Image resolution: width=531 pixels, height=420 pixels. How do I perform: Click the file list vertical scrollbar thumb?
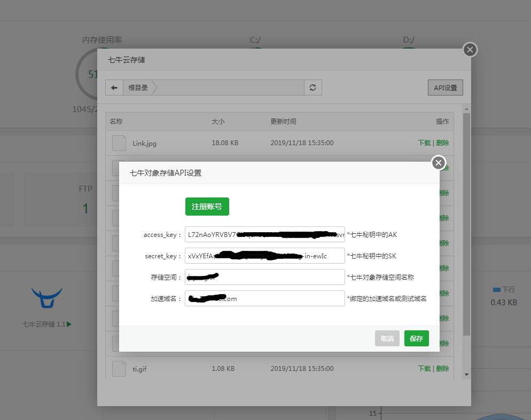pyautogui.click(x=467, y=224)
